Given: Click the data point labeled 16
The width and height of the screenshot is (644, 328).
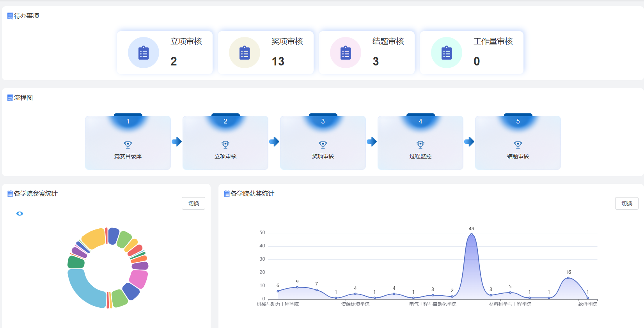Looking at the screenshot, I should click(x=568, y=278).
